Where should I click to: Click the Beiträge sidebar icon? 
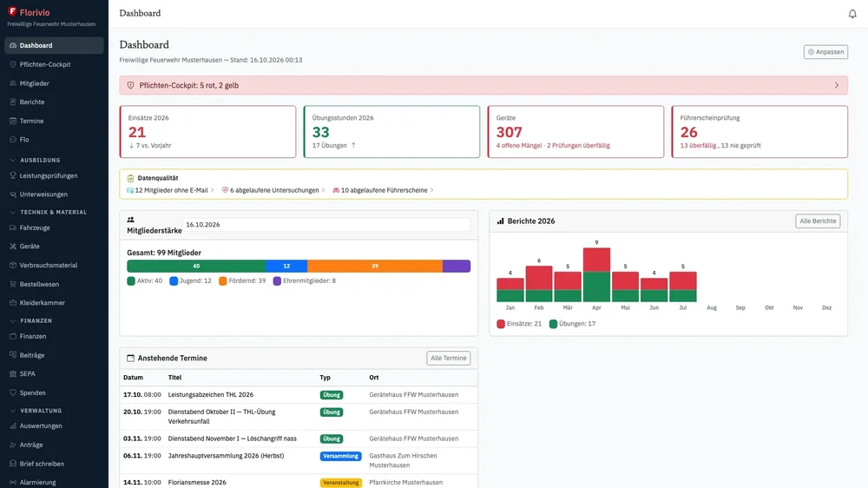pyautogui.click(x=13, y=355)
